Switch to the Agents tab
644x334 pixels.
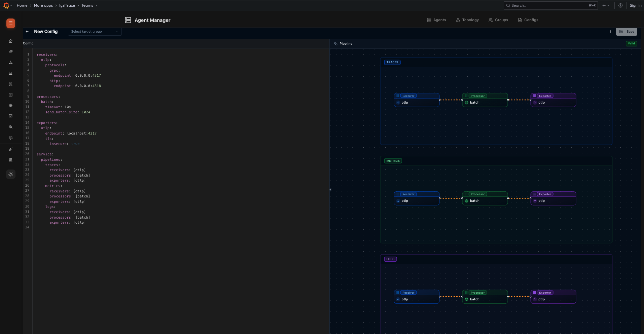tap(436, 20)
